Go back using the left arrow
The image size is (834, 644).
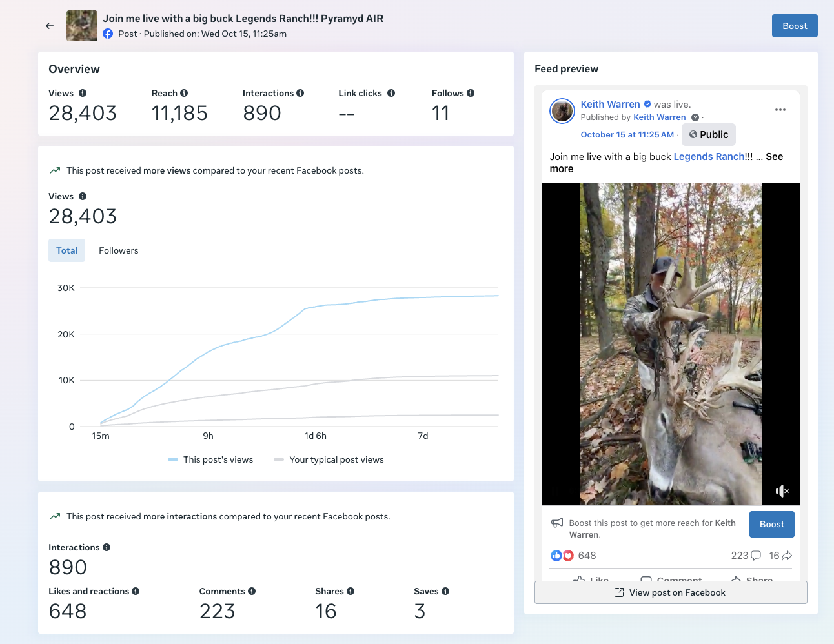(50, 26)
